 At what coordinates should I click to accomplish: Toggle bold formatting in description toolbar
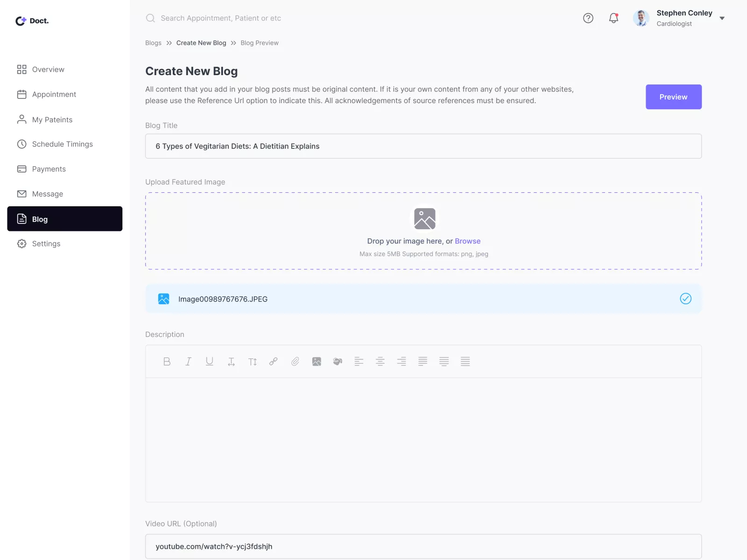point(167,362)
